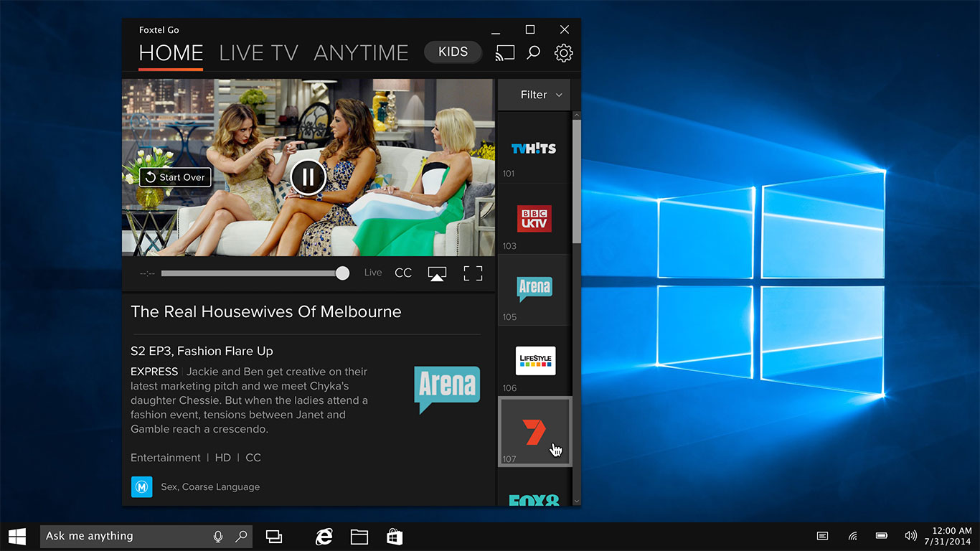This screenshot has height=551, width=980.
Task: Click the M classification rating icon
Action: 141,487
